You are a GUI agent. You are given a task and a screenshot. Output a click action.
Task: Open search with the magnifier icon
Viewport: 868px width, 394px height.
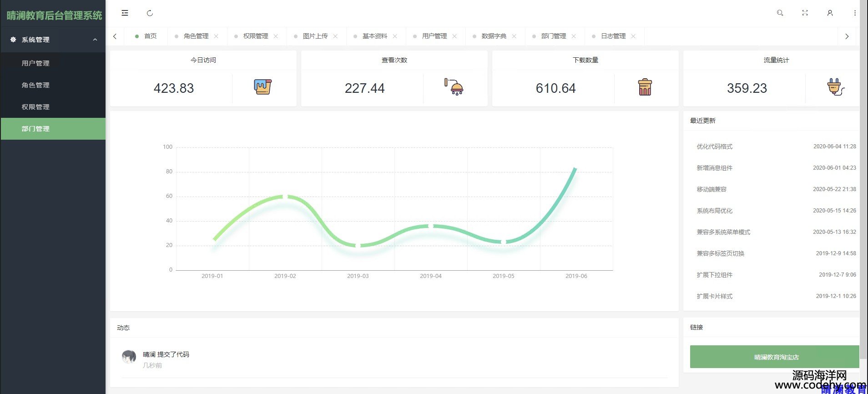click(x=780, y=13)
